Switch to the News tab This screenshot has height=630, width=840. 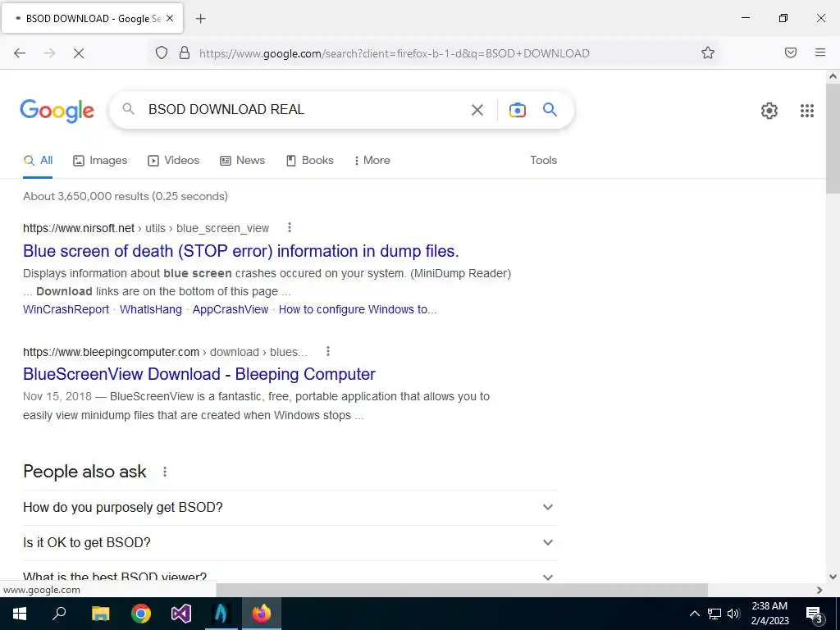[243, 160]
